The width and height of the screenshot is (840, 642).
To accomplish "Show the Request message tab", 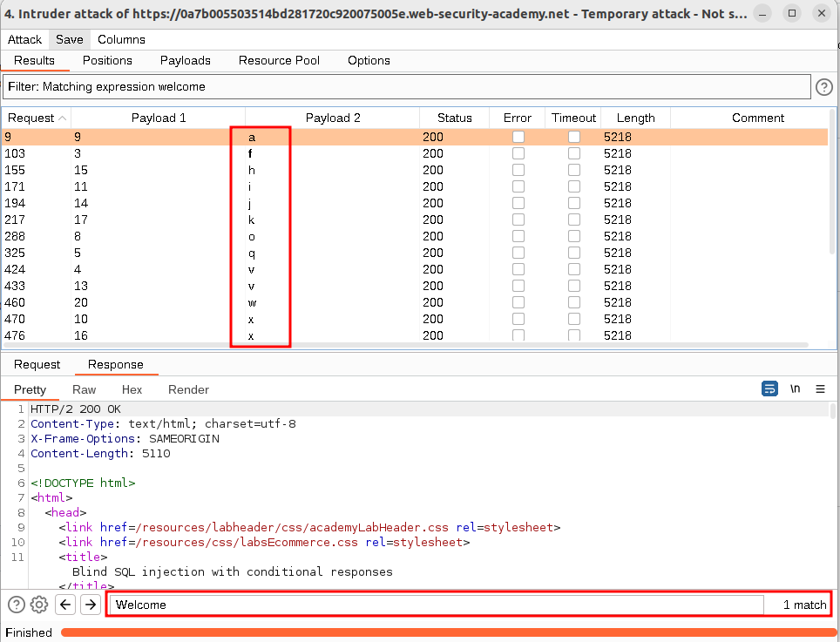I will [x=37, y=365].
